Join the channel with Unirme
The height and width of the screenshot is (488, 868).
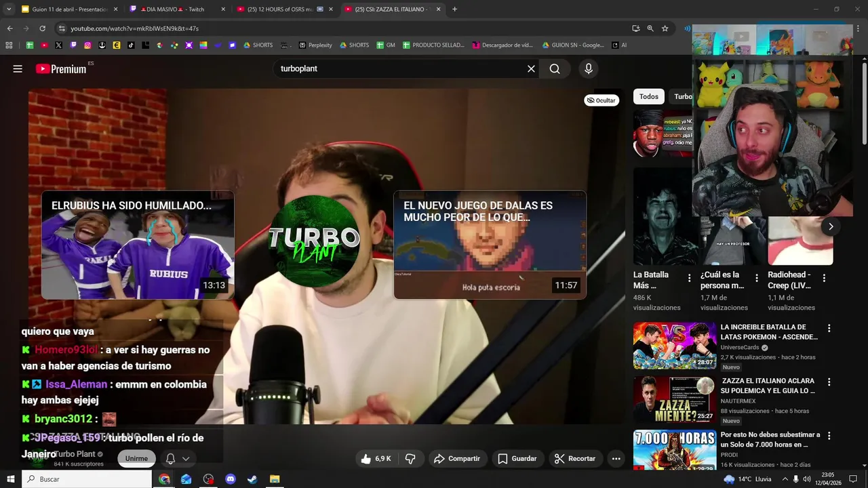136,459
